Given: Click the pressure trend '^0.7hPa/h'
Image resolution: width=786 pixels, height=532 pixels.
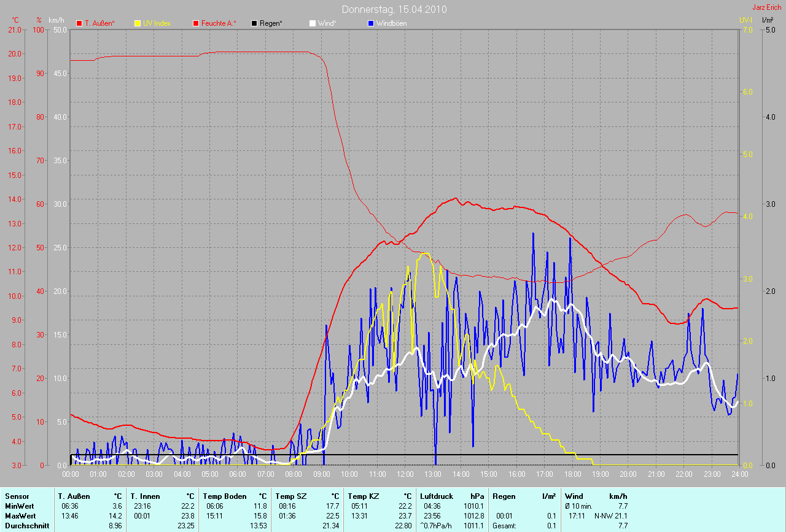Looking at the screenshot, I should (436, 526).
